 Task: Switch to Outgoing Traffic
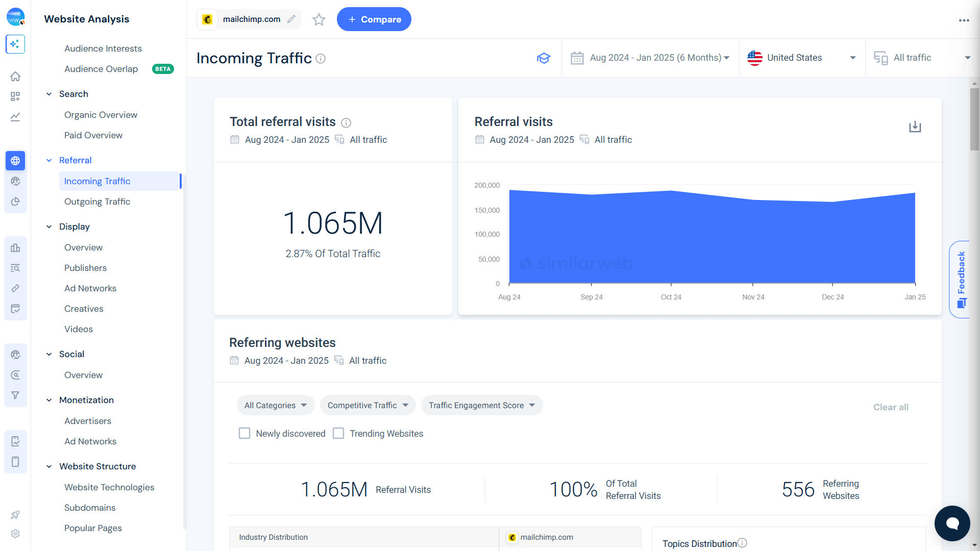pos(97,202)
